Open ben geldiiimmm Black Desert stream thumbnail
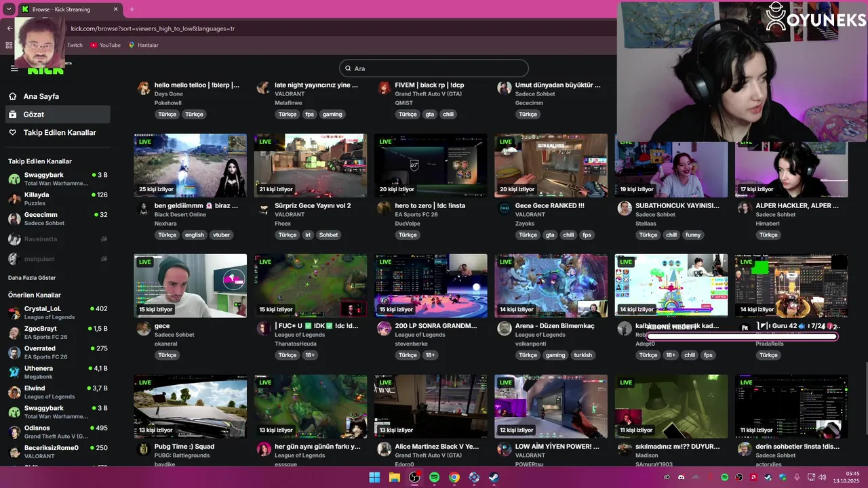 tap(191, 165)
